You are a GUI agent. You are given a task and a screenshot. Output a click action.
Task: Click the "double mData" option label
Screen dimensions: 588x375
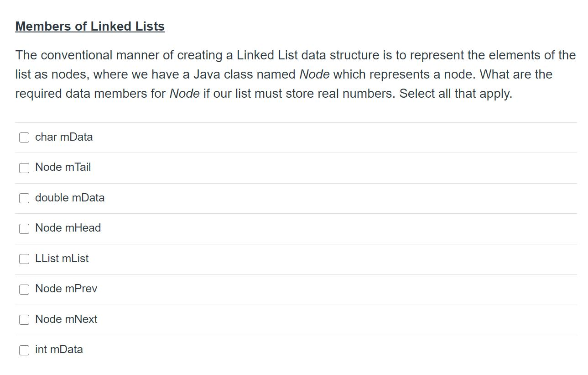pyautogui.click(x=70, y=198)
